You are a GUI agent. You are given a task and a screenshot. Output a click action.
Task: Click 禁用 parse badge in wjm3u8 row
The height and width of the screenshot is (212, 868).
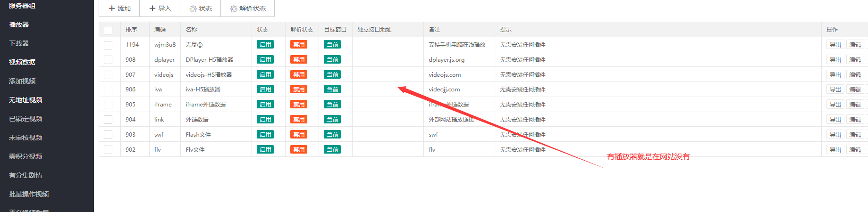pyautogui.click(x=299, y=45)
